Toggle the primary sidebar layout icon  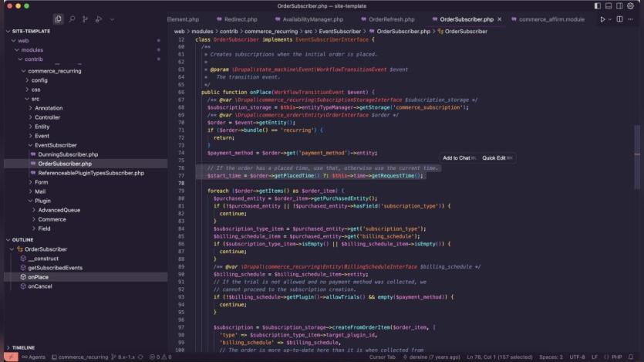tap(598, 5)
